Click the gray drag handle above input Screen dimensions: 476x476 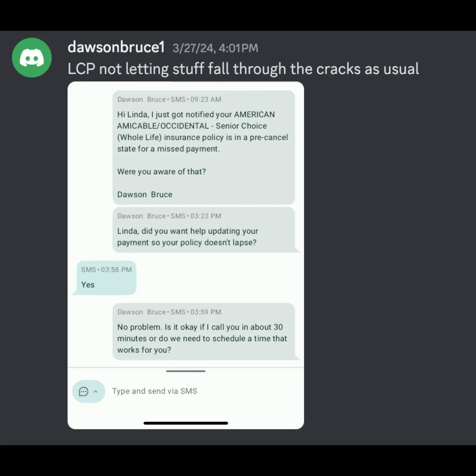(x=186, y=371)
